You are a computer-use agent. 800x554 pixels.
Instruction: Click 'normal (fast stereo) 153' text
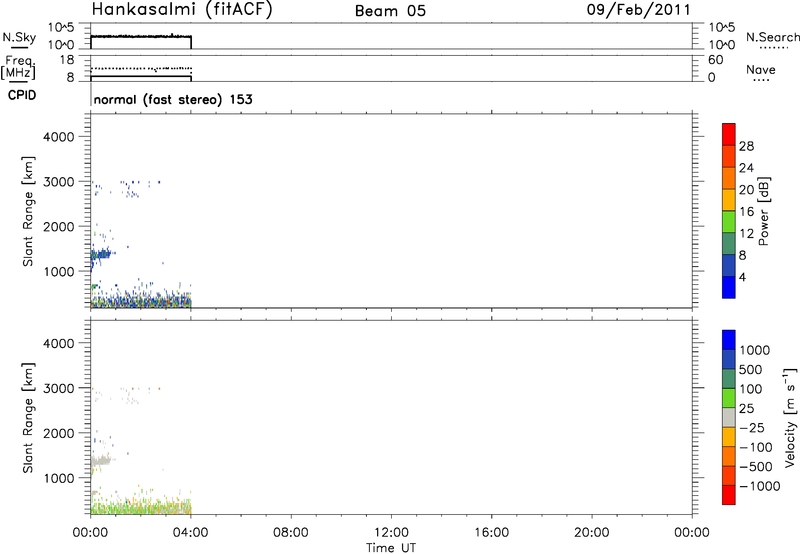coord(173,99)
